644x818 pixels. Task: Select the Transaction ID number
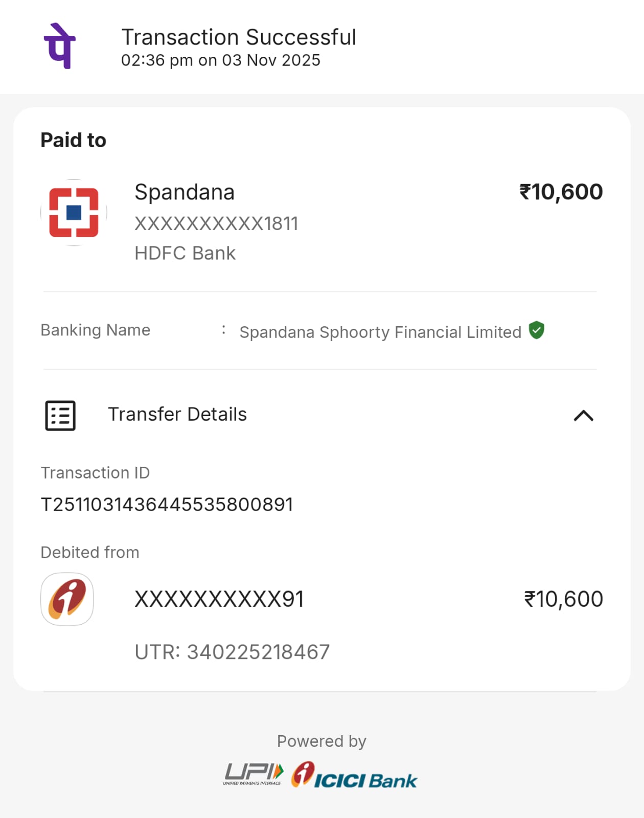coord(167,505)
